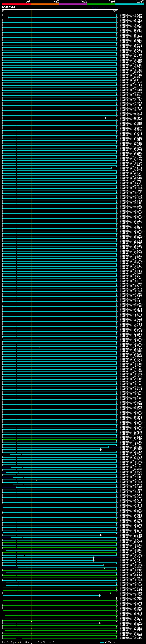Select the UniRef100_A9TJ36 label
Image resolution: width=146 pixels, height=644 pixels.
pos(131,88)
